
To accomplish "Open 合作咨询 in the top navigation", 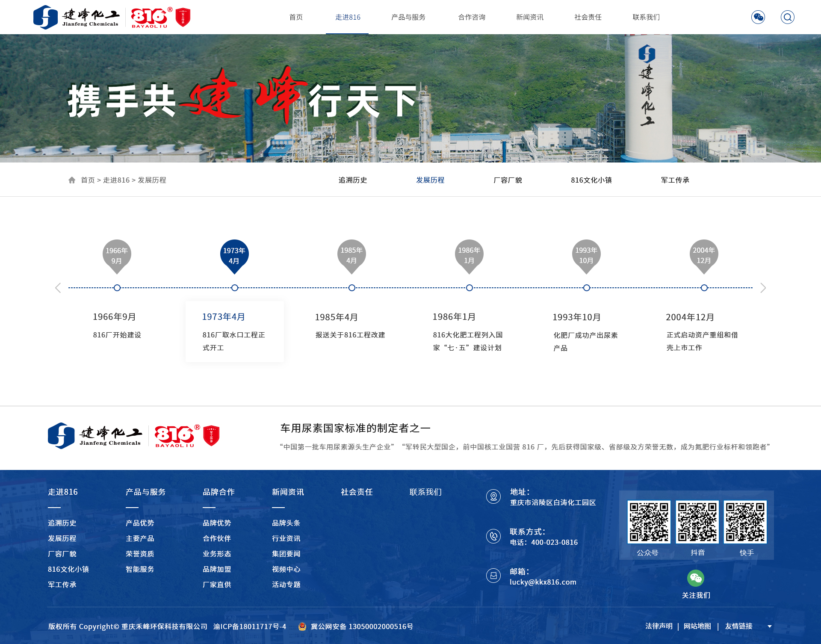I will tap(472, 17).
